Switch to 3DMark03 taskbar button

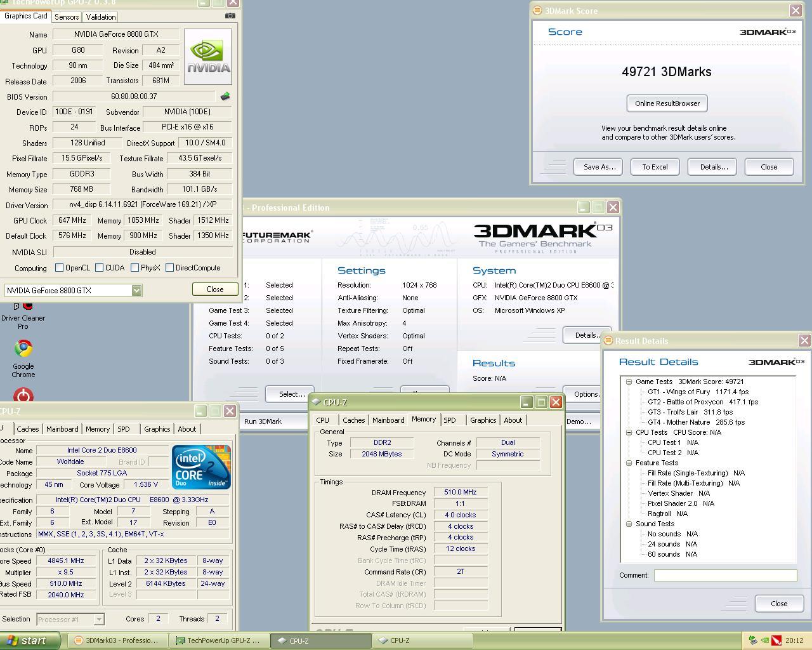coord(118,640)
